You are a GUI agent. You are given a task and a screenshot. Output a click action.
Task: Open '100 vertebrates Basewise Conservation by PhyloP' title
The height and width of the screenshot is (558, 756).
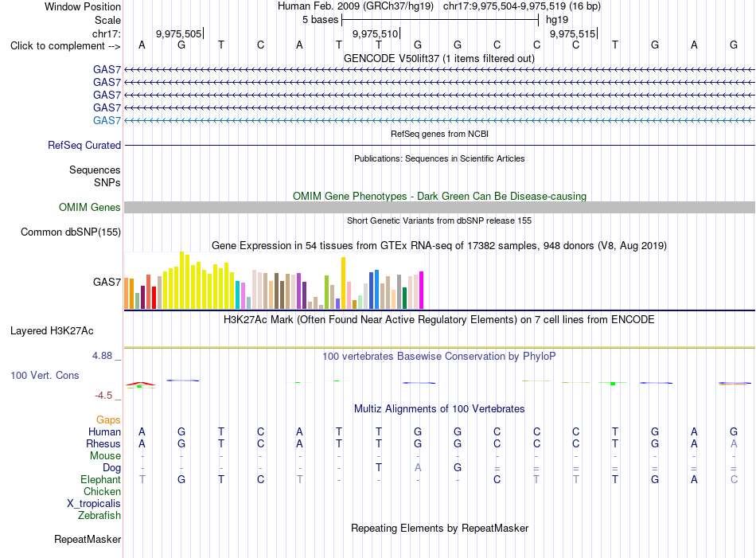coord(439,357)
